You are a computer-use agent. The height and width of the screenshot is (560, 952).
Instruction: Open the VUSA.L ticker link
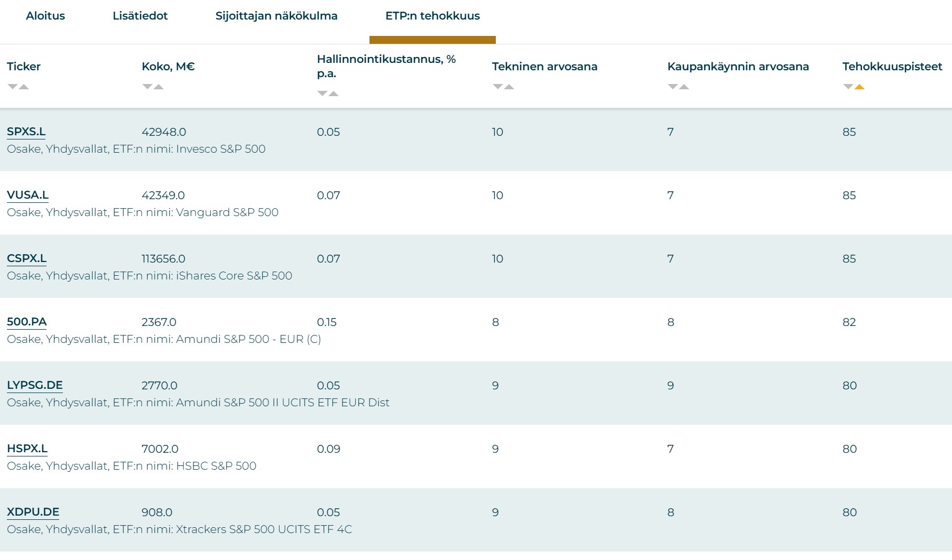pos(27,195)
